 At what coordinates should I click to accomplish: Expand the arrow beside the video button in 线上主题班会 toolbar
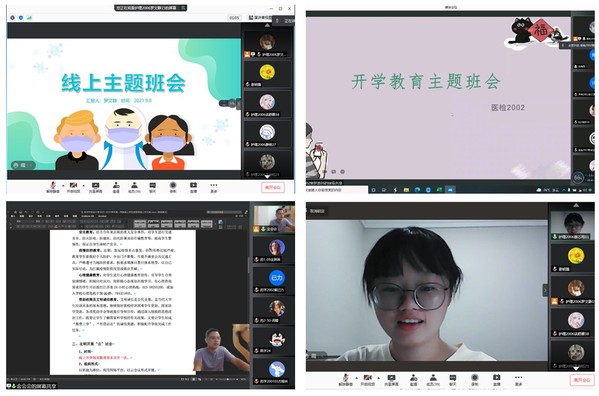point(84,186)
